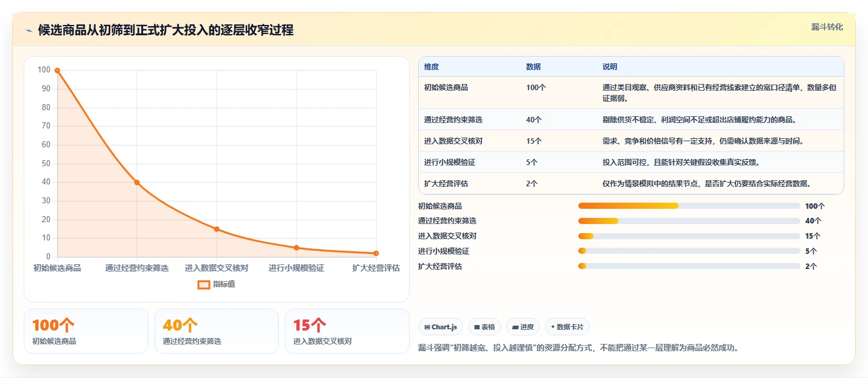The image size is (868, 378).
Task: Click the 40个 value beside the progress bar
Action: point(813,221)
